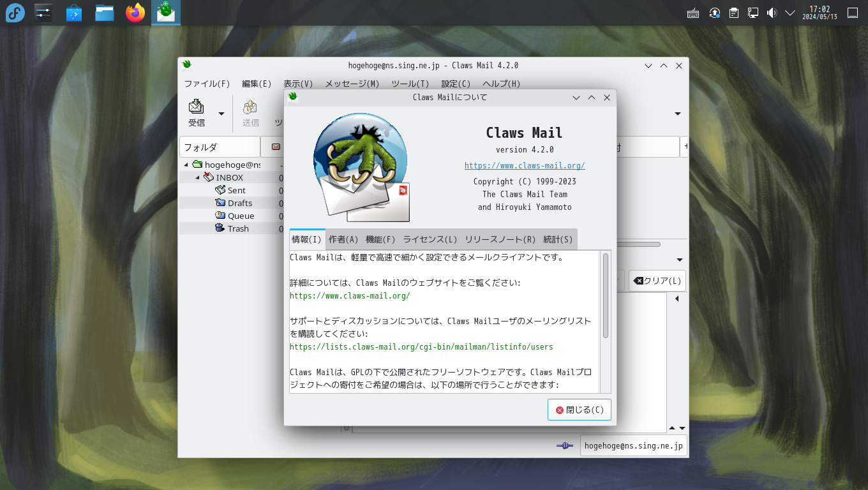Viewport: 868px width, 490px height.
Task: Click the Claws Mail taskbar entry
Action: click(x=166, y=13)
